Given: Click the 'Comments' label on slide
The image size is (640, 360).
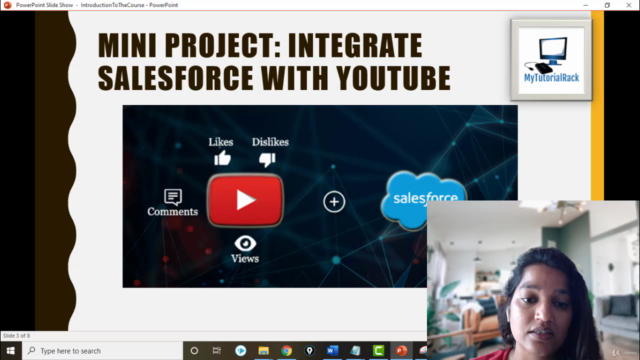Looking at the screenshot, I should click(x=173, y=211).
